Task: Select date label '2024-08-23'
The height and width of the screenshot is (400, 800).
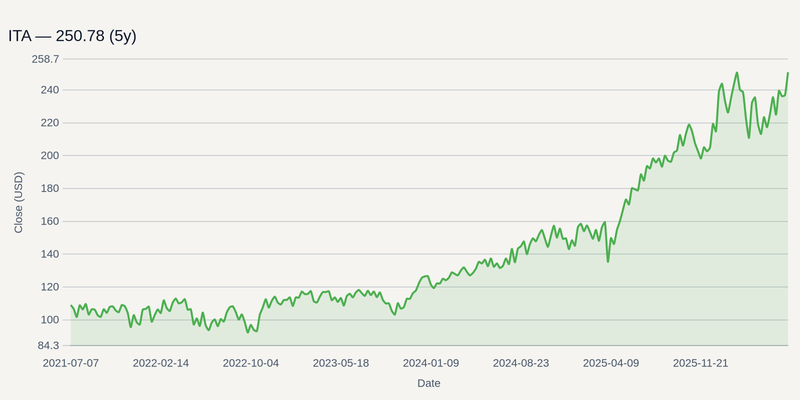Action: [x=521, y=363]
